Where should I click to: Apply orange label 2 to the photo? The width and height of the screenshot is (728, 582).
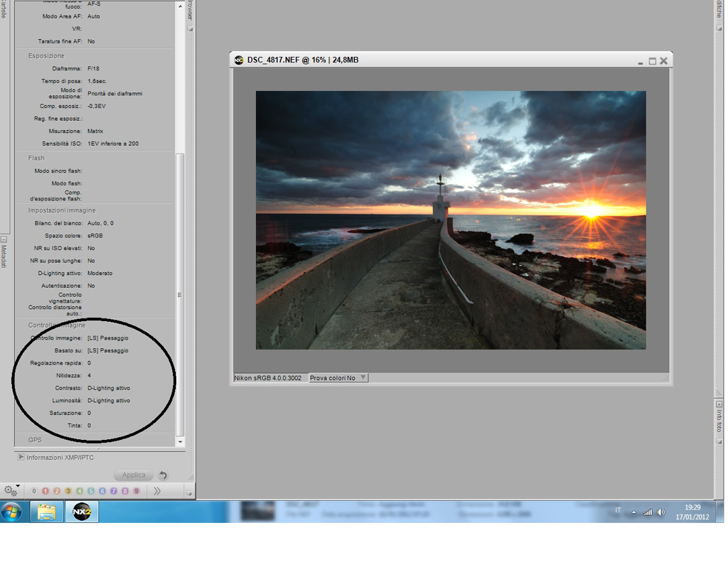point(57,491)
